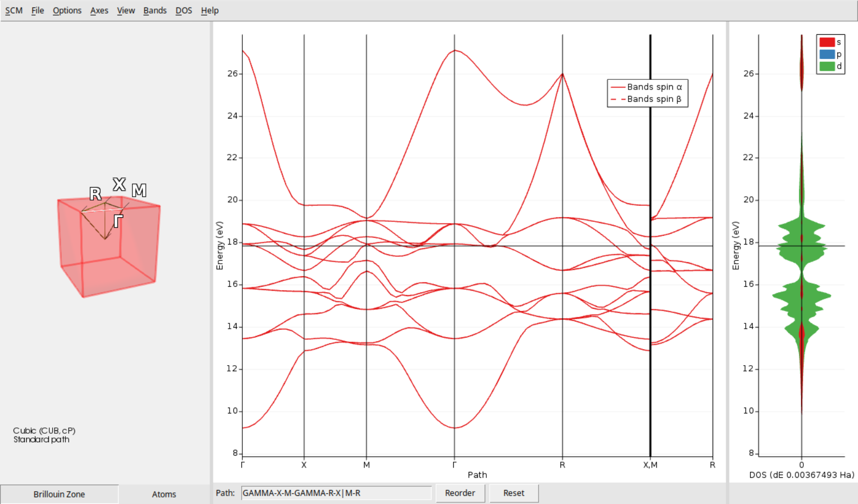
Task: Open the View menu
Action: [x=125, y=10]
